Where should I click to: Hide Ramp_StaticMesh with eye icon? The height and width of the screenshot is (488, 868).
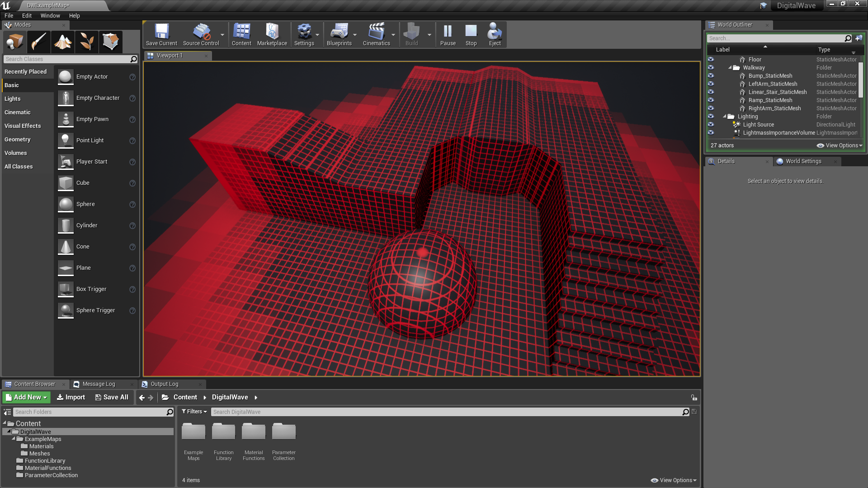point(711,100)
